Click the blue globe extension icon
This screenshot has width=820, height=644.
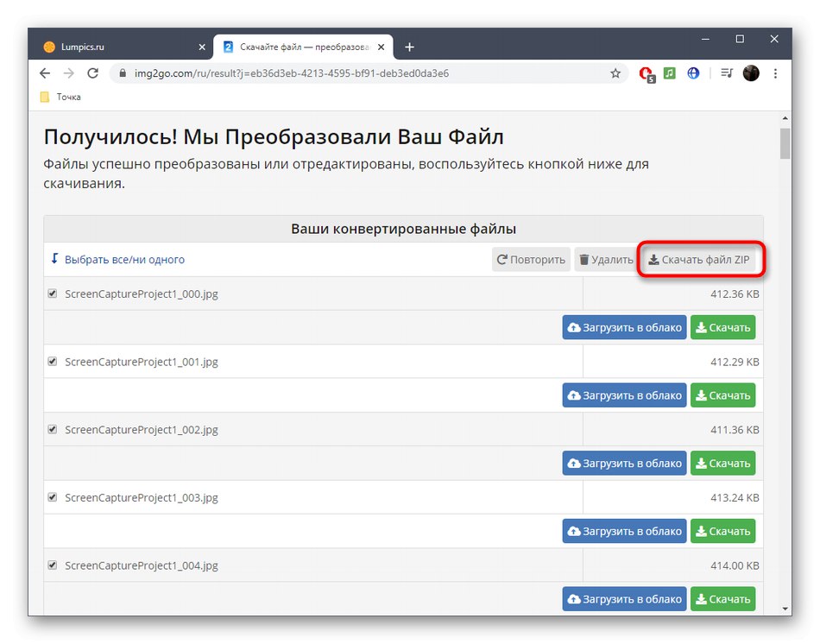[693, 73]
